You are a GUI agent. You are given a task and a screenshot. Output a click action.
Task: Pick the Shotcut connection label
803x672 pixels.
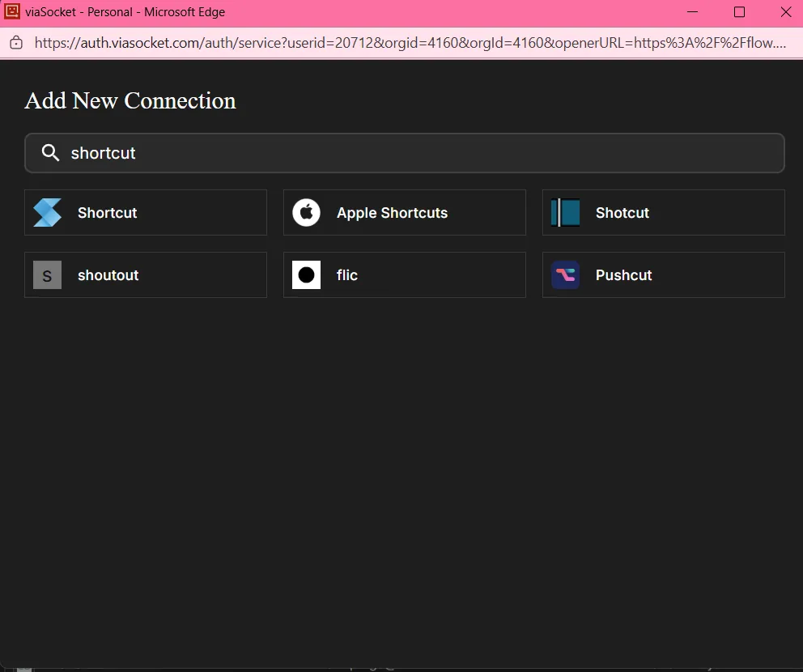[x=622, y=213]
